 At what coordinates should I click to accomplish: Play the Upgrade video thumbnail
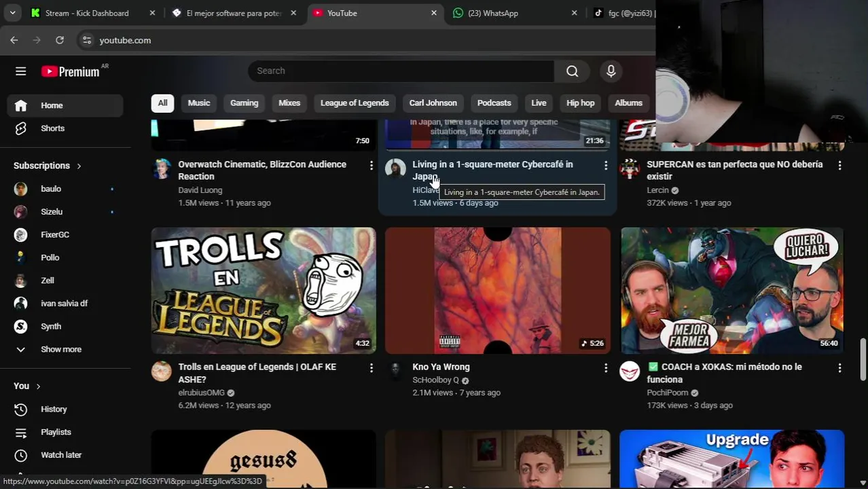[732, 459]
